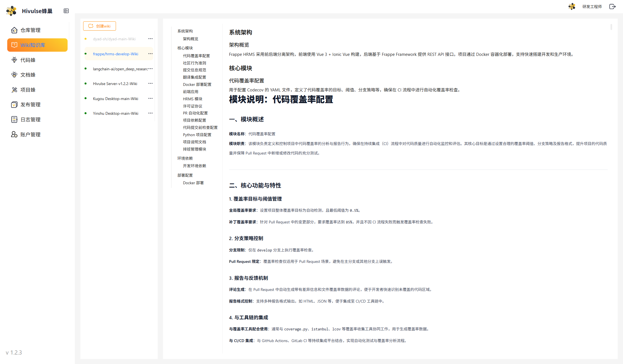Jump to 开发环境依赖 in the outline
The image size is (623, 364).
[x=194, y=166]
